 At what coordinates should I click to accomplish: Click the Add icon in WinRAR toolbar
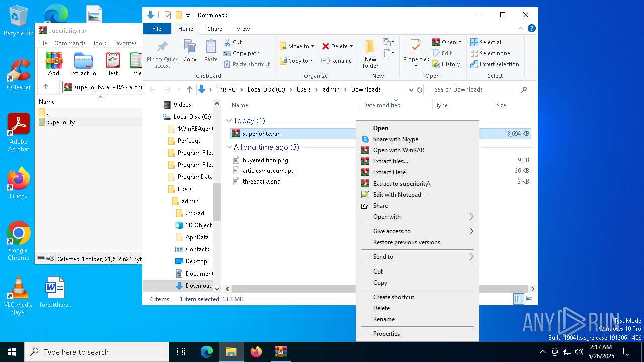(54, 64)
